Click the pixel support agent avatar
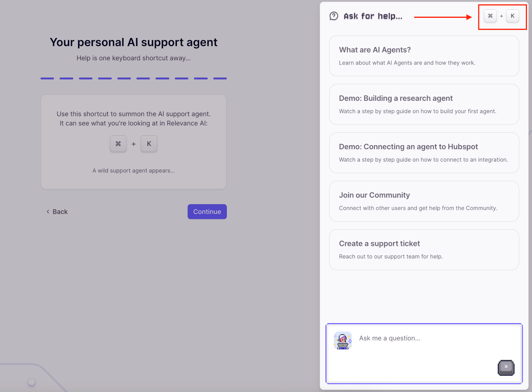The image size is (532, 392). coord(342,341)
